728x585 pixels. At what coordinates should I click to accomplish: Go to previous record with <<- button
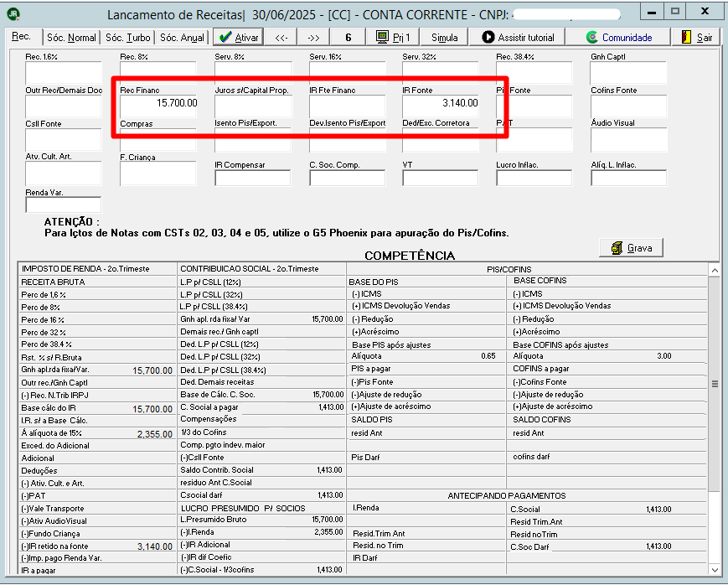point(281,38)
